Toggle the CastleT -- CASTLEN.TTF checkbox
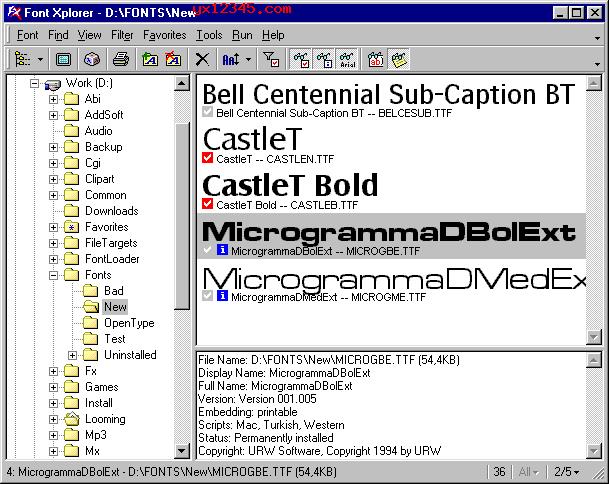609x484 pixels. click(x=207, y=158)
